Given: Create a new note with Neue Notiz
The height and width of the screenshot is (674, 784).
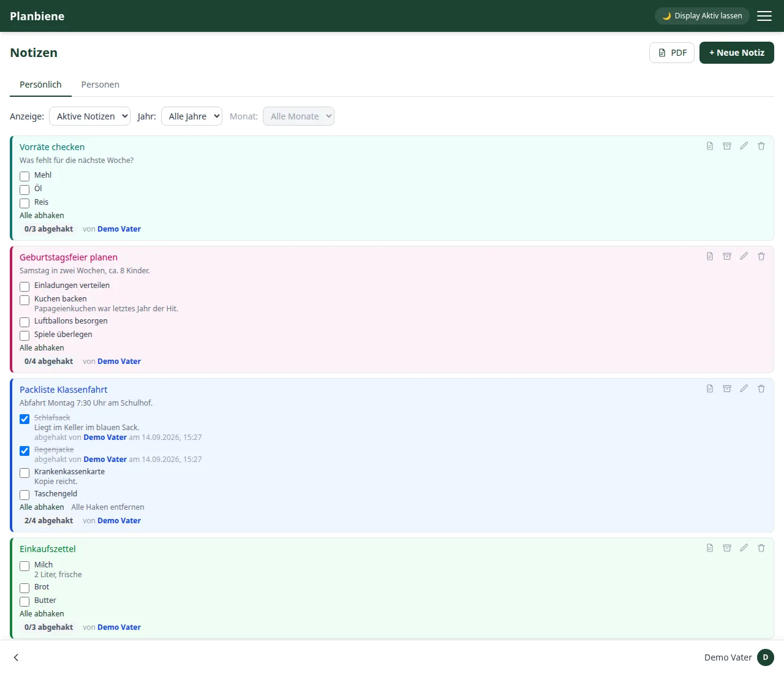Looking at the screenshot, I should pos(737,53).
